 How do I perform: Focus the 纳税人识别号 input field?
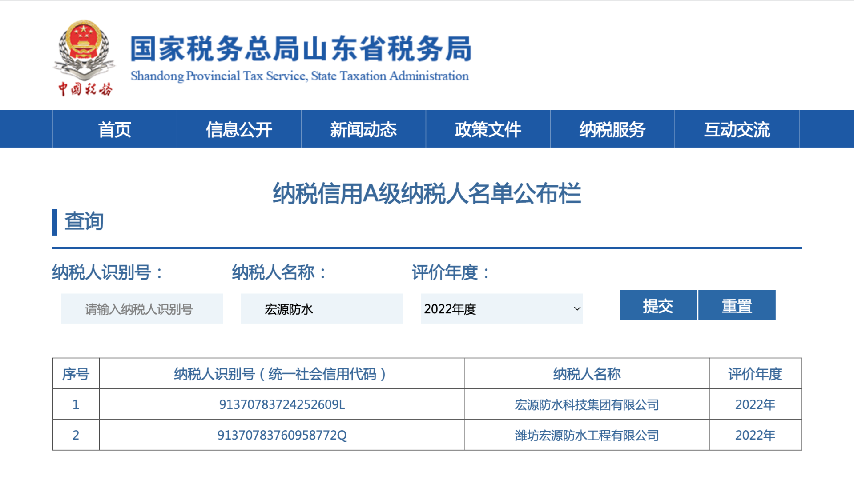click(x=142, y=308)
